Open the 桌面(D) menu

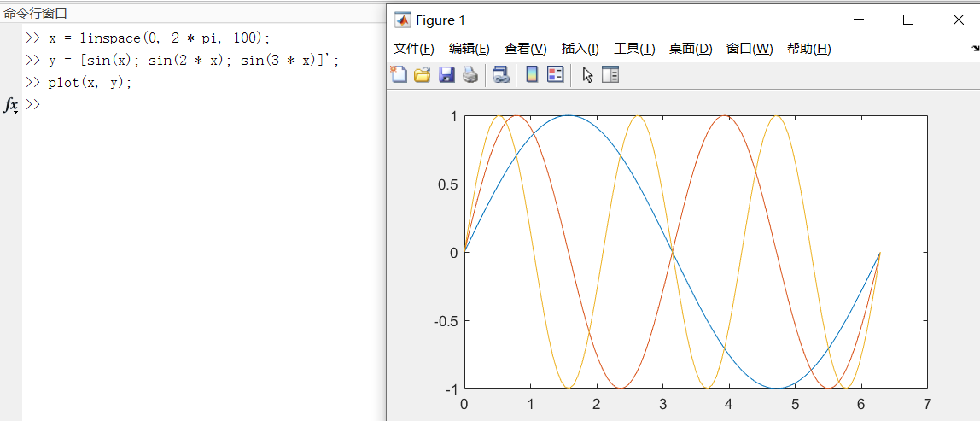coord(691,49)
